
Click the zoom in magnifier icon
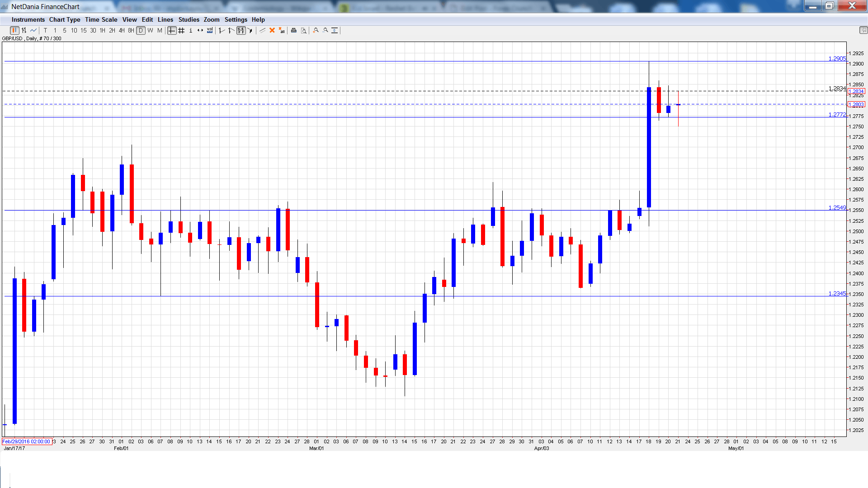(x=316, y=30)
